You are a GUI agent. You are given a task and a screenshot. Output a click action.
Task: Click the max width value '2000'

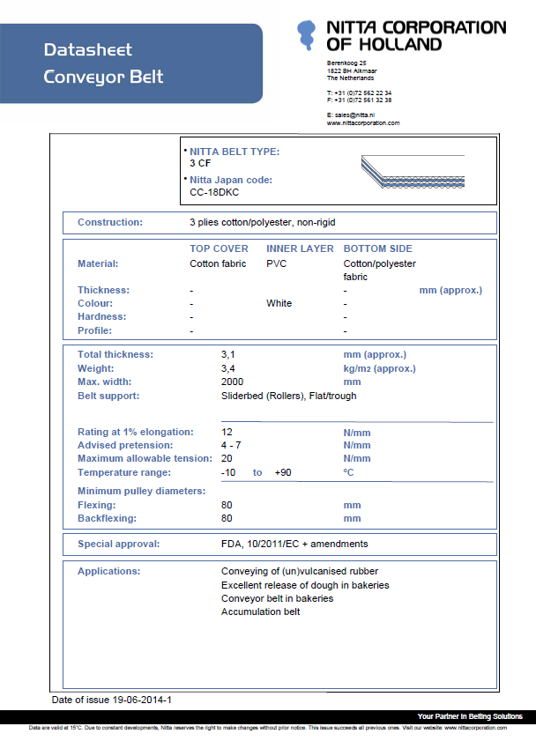tap(232, 382)
